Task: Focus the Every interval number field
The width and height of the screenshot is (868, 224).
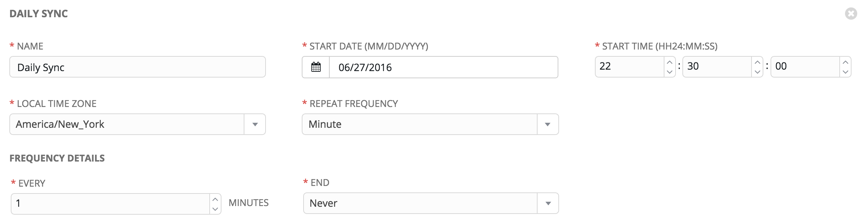Action: pyautogui.click(x=110, y=204)
